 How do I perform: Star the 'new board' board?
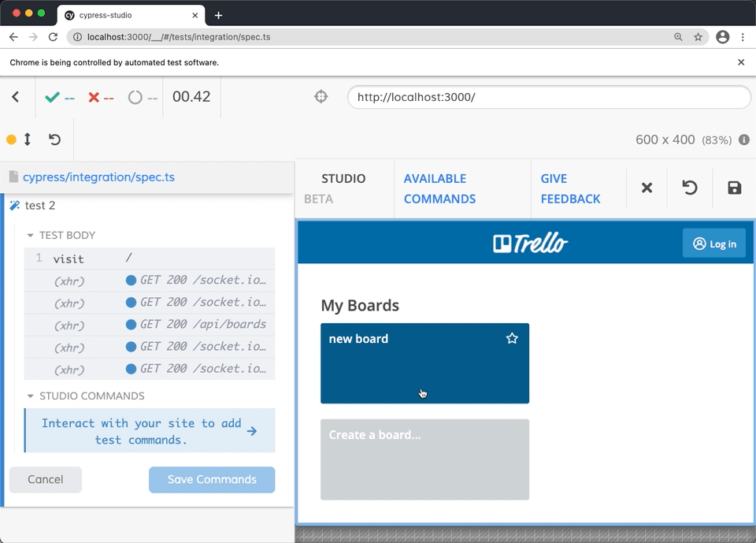[512, 338]
